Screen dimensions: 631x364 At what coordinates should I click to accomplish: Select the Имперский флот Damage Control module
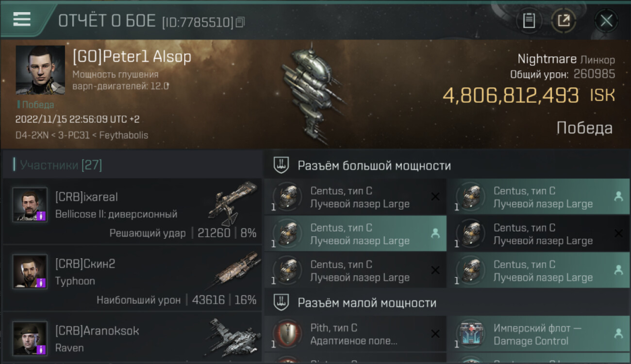(x=538, y=334)
